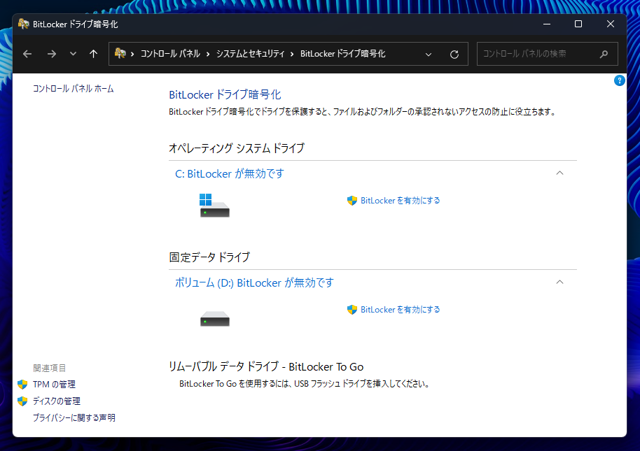The width and height of the screenshot is (640, 451).
Task: Click the BitLocker icon in address bar
Action: pyautogui.click(x=120, y=53)
